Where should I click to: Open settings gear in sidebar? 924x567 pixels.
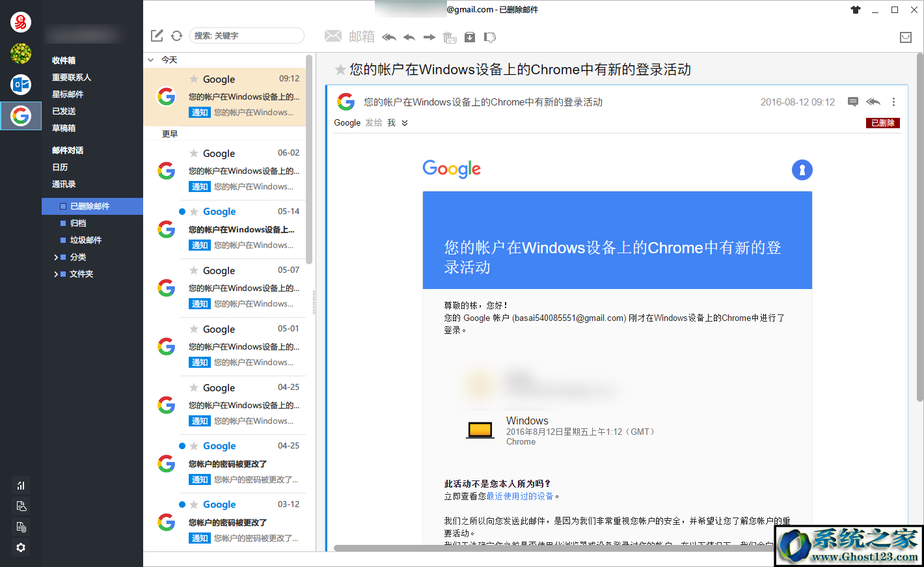click(x=21, y=547)
